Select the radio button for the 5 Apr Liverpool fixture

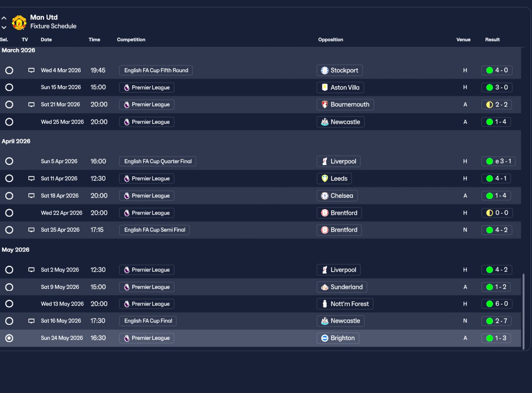(x=9, y=161)
